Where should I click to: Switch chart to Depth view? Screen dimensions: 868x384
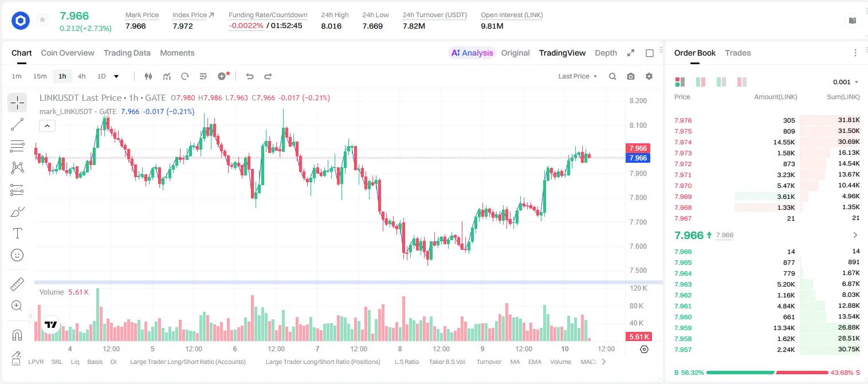[x=606, y=53]
